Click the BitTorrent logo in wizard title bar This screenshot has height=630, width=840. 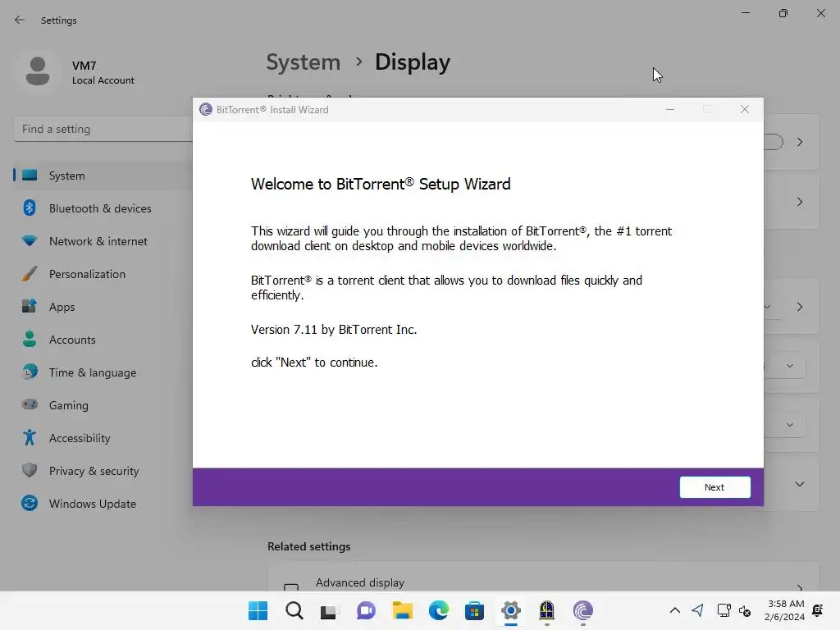pyautogui.click(x=206, y=109)
